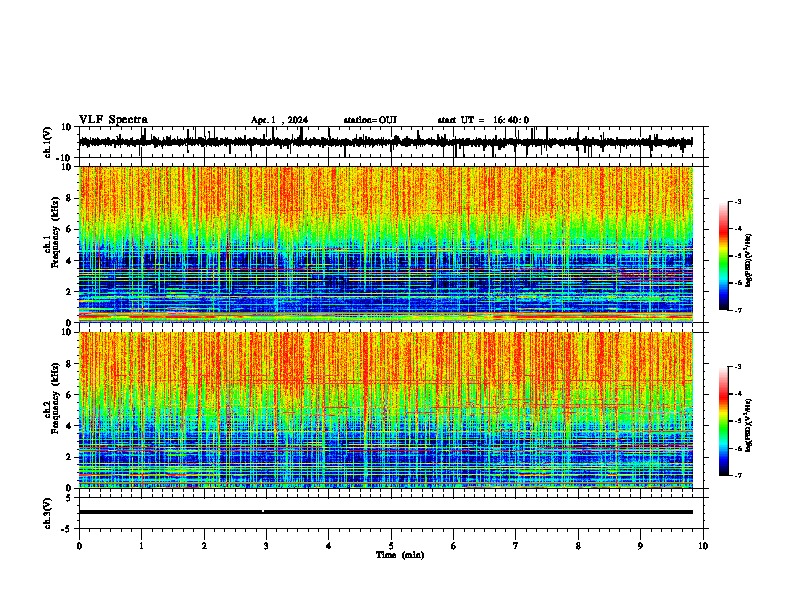Click the "5" tick on ch.3(V) axis
Image resolution: width=792 pixels, height=612 pixels.
pos(69,497)
